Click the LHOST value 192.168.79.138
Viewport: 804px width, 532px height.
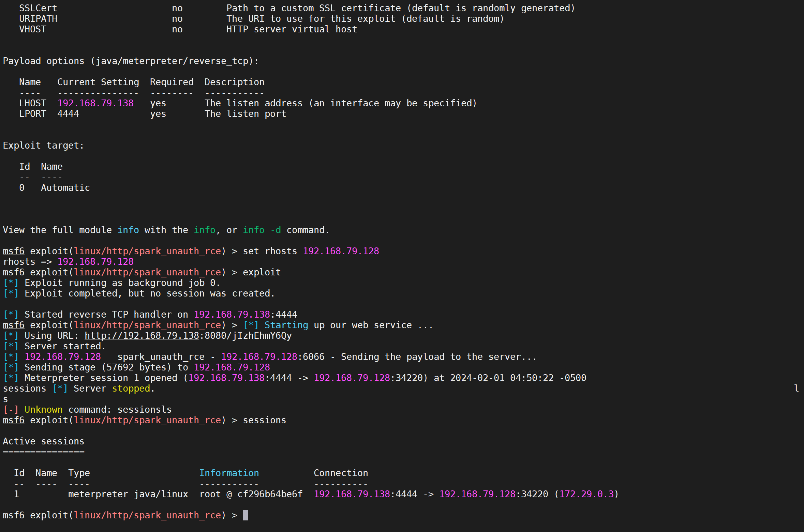pyautogui.click(x=95, y=103)
